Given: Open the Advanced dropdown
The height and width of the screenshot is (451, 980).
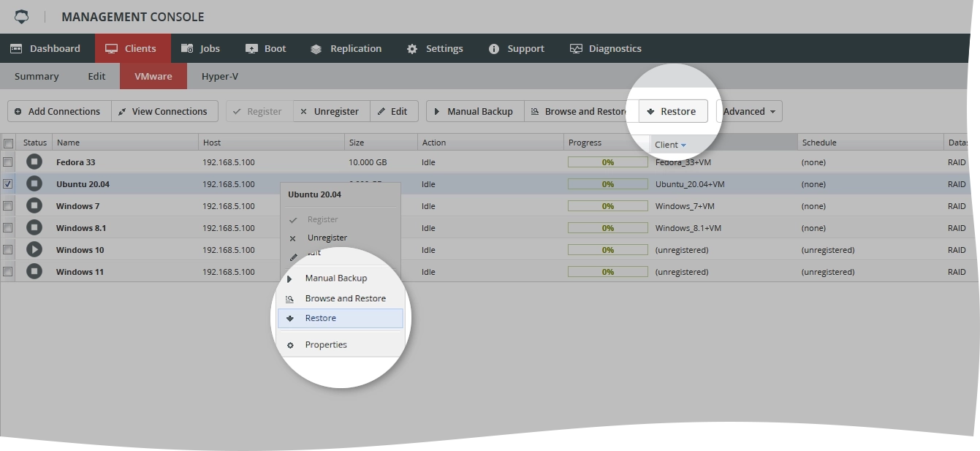Looking at the screenshot, I should (x=749, y=111).
